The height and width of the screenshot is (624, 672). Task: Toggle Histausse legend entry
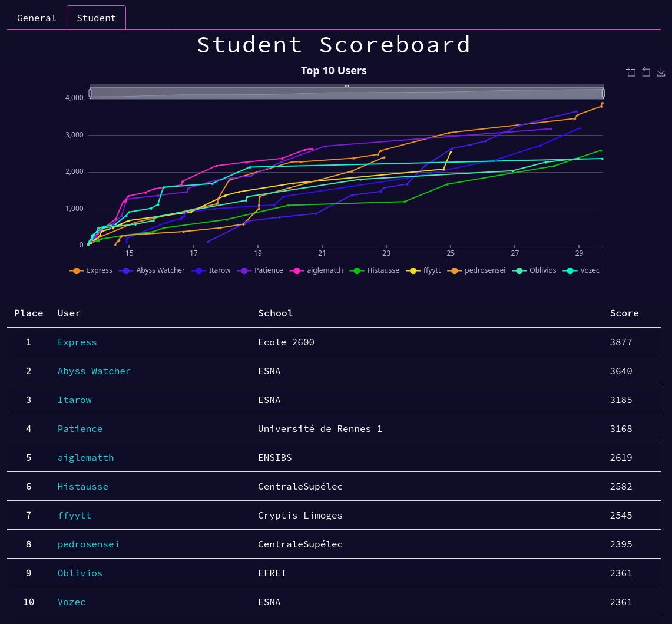coord(375,270)
